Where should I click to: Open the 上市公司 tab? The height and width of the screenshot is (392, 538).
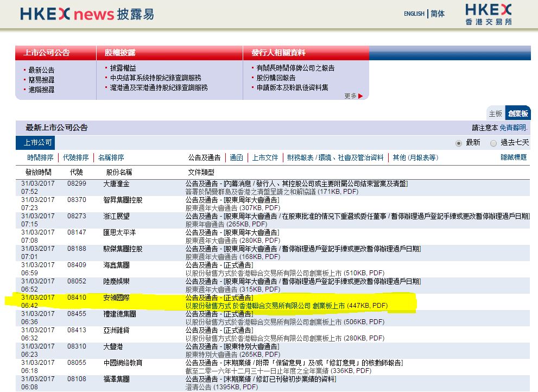(35, 142)
